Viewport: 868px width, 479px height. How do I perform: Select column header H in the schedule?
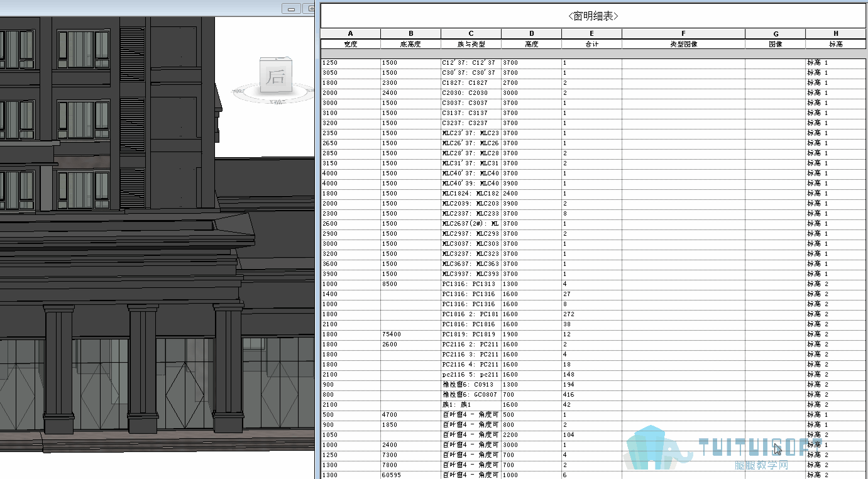click(836, 34)
